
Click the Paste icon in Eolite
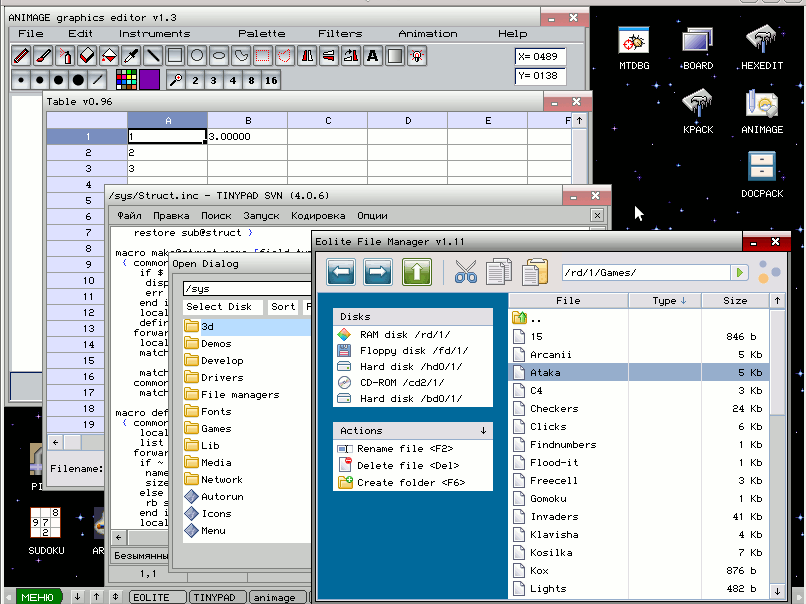point(535,271)
